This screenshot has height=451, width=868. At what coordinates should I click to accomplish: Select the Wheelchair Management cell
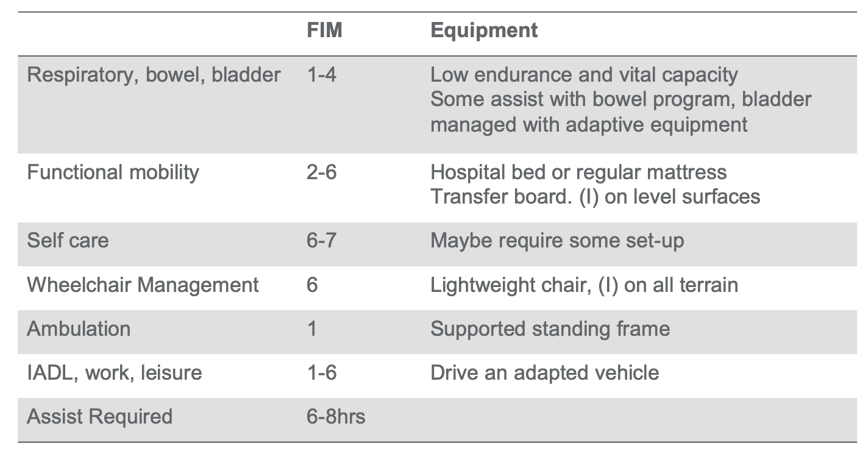[143, 285]
